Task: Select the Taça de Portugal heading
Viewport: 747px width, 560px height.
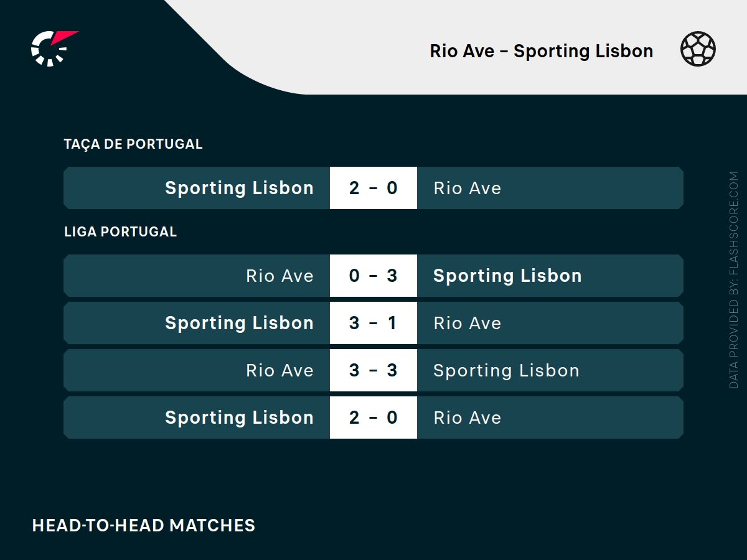Action: click(x=133, y=144)
